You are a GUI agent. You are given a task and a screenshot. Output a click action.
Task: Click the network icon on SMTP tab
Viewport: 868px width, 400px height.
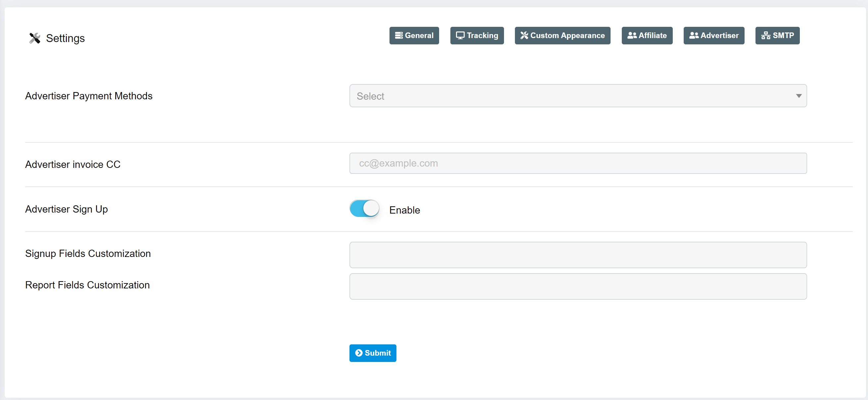click(765, 35)
